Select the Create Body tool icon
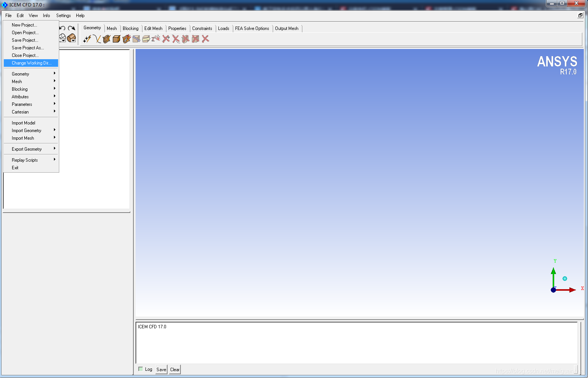The height and width of the screenshot is (378, 588). pyautogui.click(x=117, y=39)
